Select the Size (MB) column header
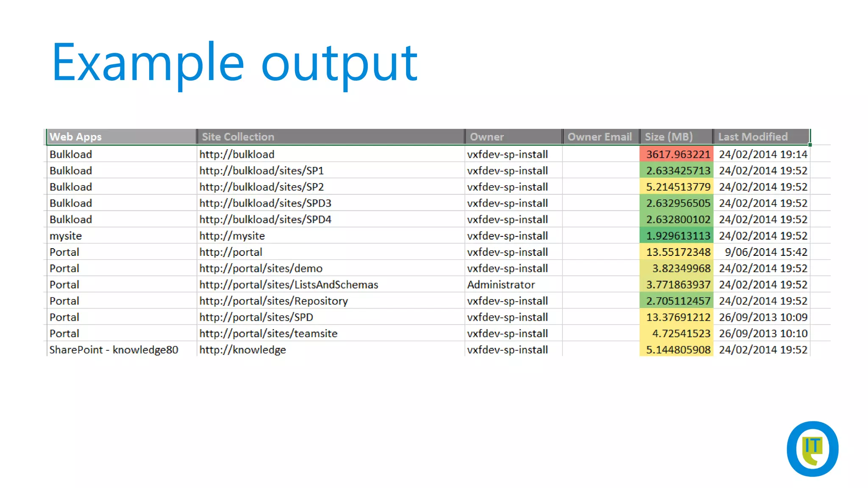This screenshot has width=868, height=488. (676, 137)
